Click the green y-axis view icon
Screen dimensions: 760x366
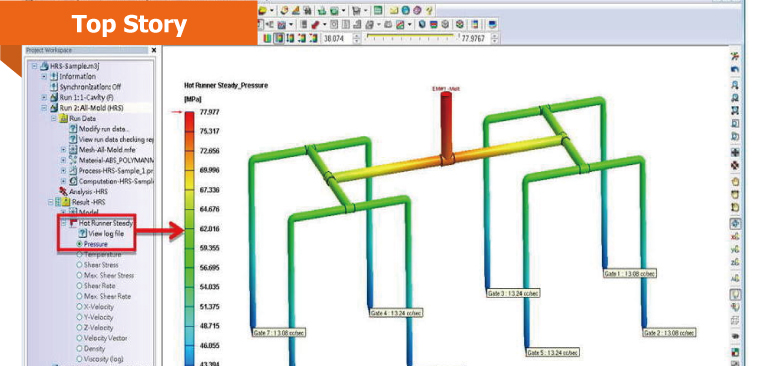coord(735,250)
